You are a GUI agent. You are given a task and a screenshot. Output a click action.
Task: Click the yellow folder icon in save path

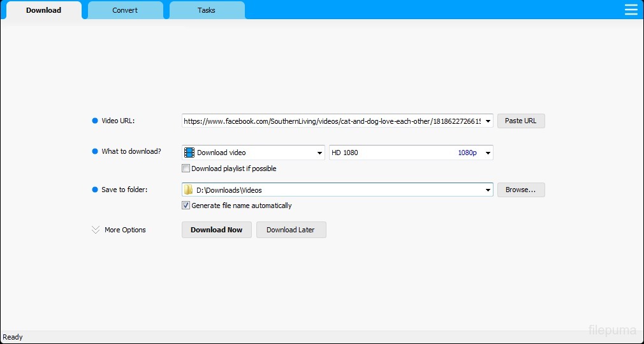click(189, 190)
